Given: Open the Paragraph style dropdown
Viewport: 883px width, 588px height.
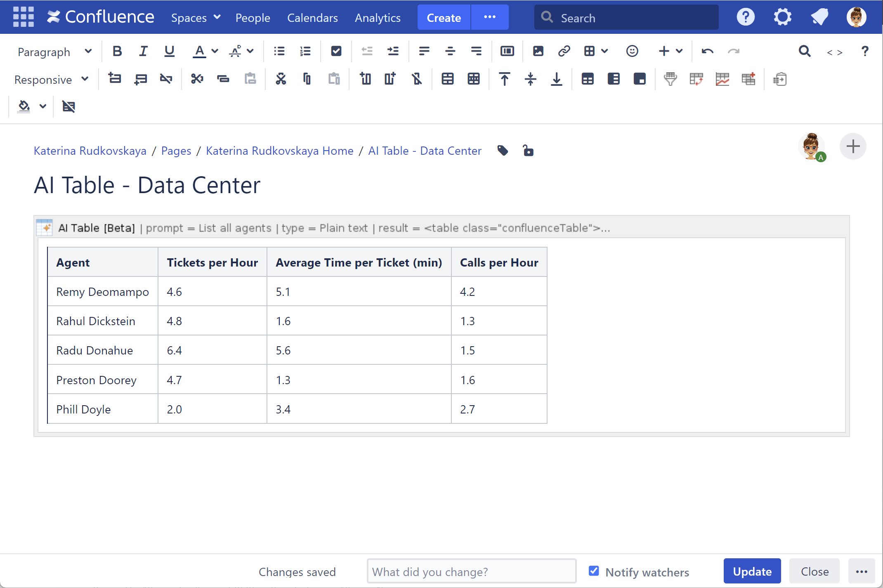Looking at the screenshot, I should 54,52.
